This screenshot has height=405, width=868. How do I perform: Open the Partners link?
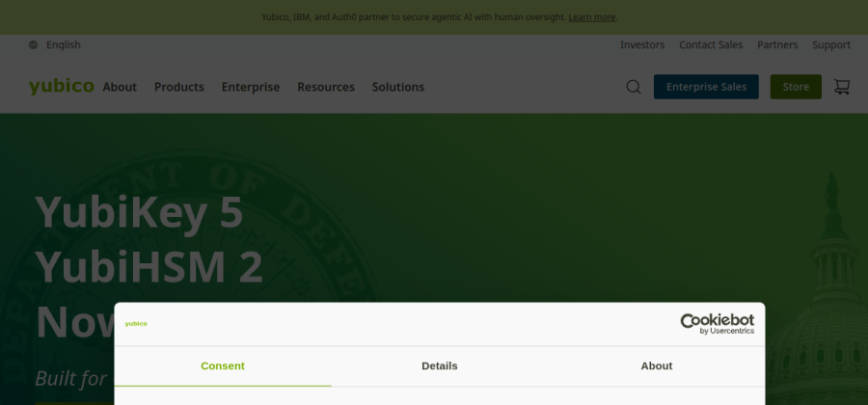[777, 44]
